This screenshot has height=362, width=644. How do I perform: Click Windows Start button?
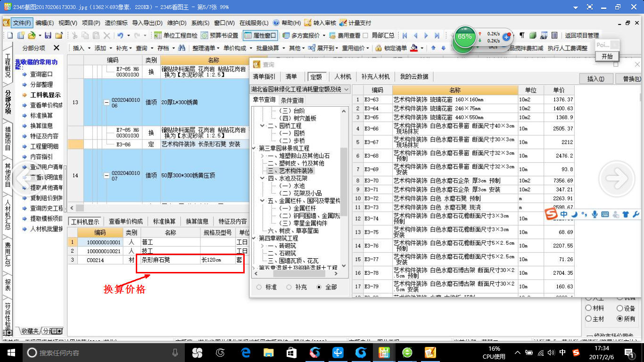[10, 352]
